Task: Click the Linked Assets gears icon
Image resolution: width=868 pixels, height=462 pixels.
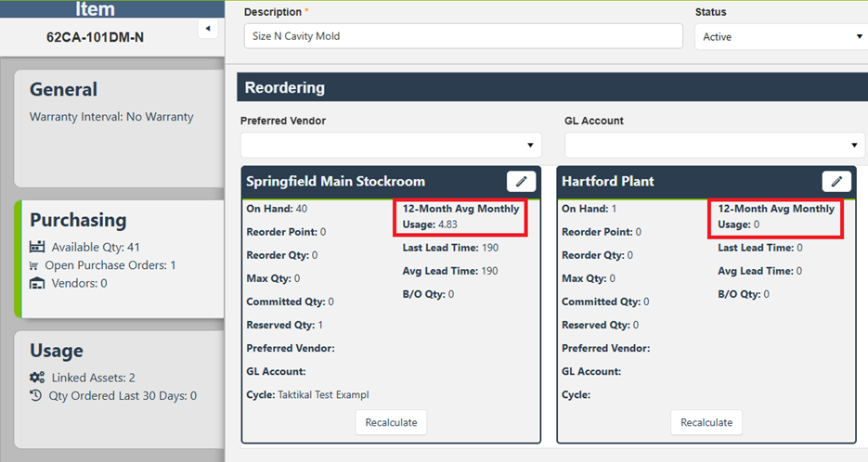Action: [x=37, y=378]
